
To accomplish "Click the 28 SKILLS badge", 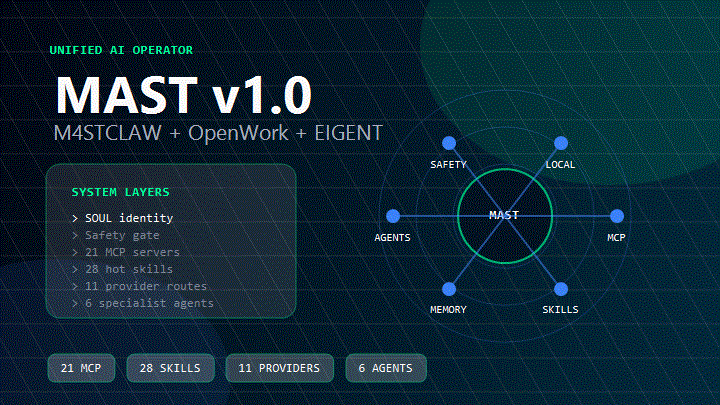I will point(170,368).
